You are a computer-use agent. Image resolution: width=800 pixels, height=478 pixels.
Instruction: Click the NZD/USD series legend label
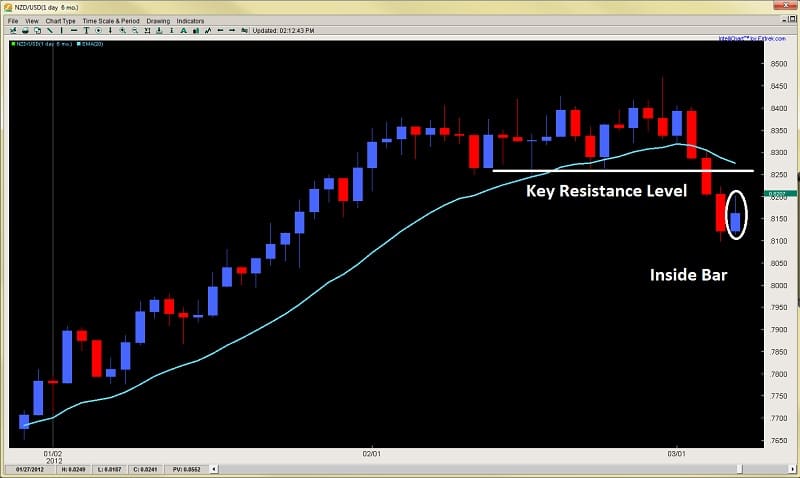click(42, 44)
